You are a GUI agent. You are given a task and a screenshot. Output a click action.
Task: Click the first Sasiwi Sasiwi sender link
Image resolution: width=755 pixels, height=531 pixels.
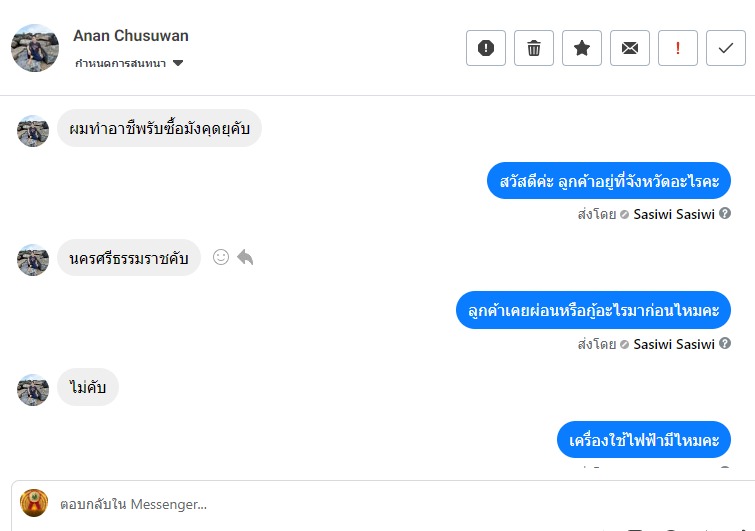674,214
